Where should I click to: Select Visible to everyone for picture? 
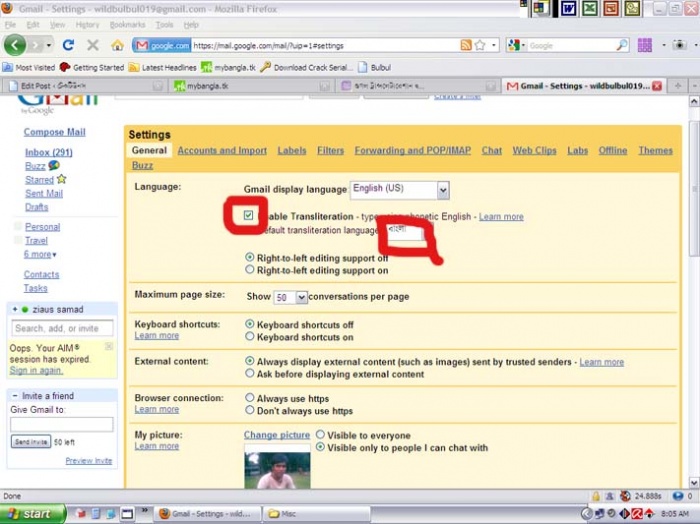point(320,434)
